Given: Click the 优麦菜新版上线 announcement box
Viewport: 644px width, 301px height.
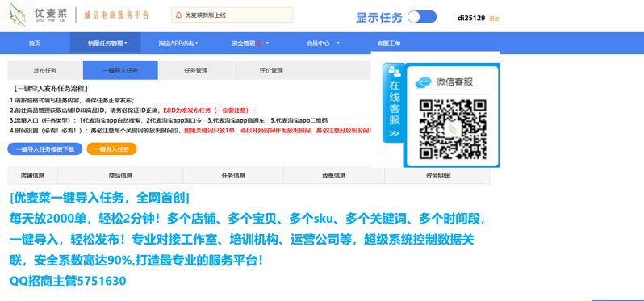Looking at the screenshot, I should (232, 15).
